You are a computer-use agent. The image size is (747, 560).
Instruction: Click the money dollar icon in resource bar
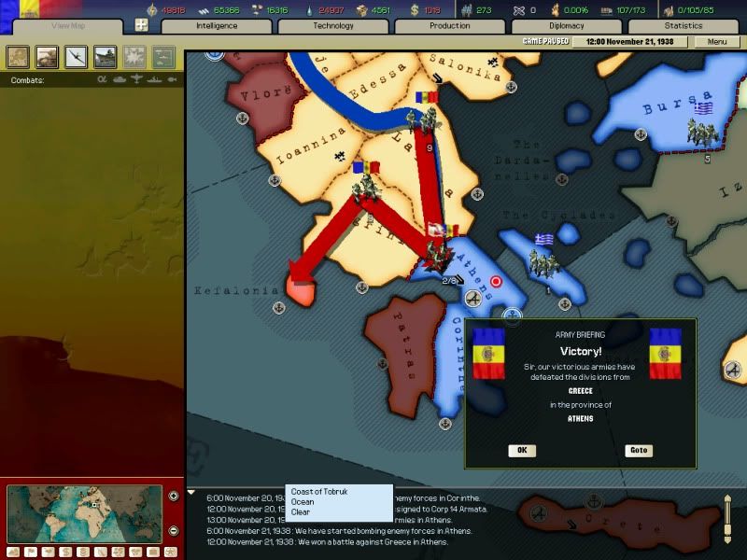click(415, 10)
